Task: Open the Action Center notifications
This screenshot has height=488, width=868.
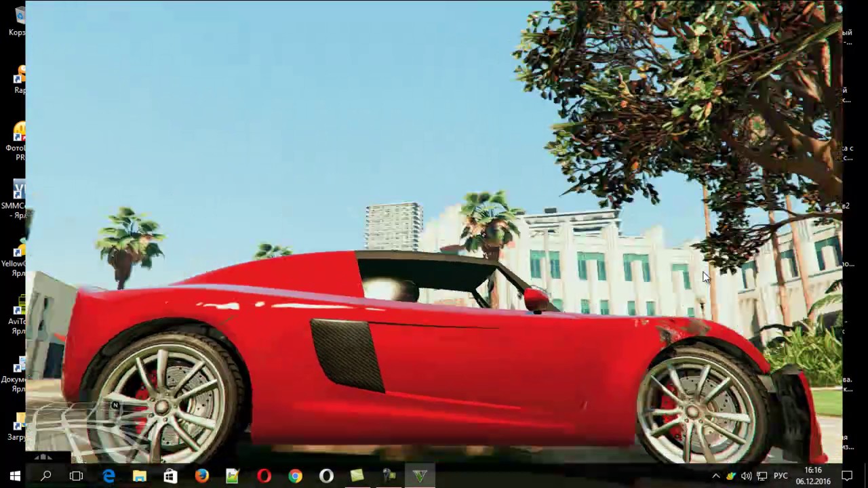Action: click(x=847, y=476)
